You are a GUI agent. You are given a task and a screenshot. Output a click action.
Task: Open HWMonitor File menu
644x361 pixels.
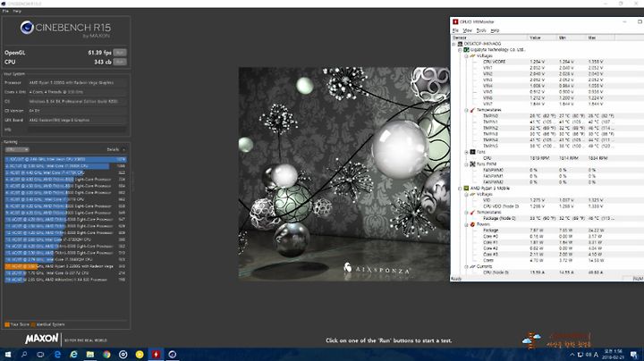(455, 30)
